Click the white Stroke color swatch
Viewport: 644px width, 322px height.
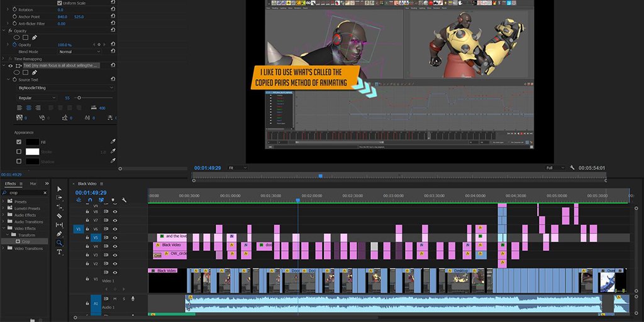33,152
